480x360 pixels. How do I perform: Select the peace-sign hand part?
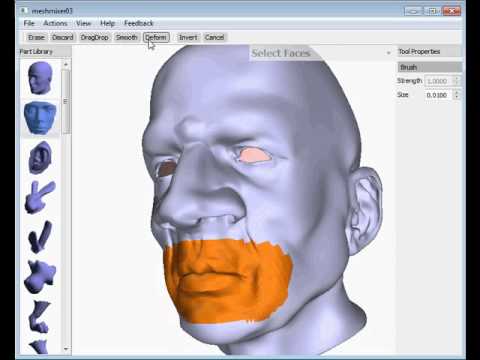coord(40,197)
